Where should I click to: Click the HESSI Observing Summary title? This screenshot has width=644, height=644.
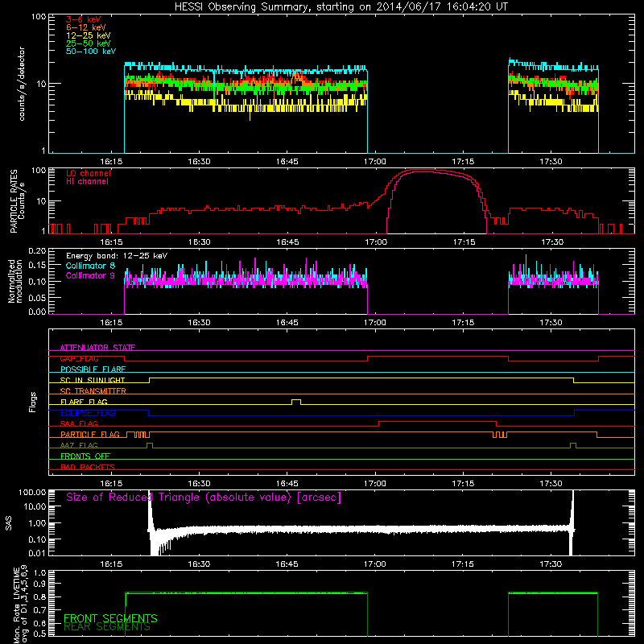coord(341,7)
